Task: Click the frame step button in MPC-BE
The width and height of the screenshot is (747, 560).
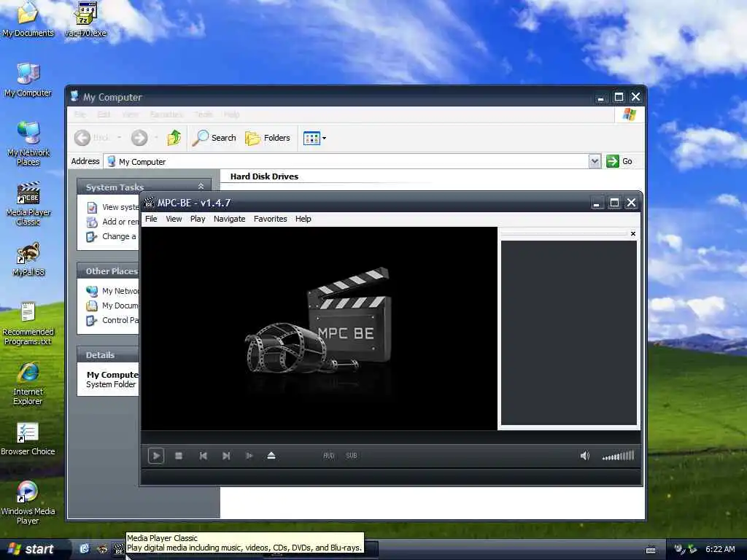Action: tap(249, 456)
